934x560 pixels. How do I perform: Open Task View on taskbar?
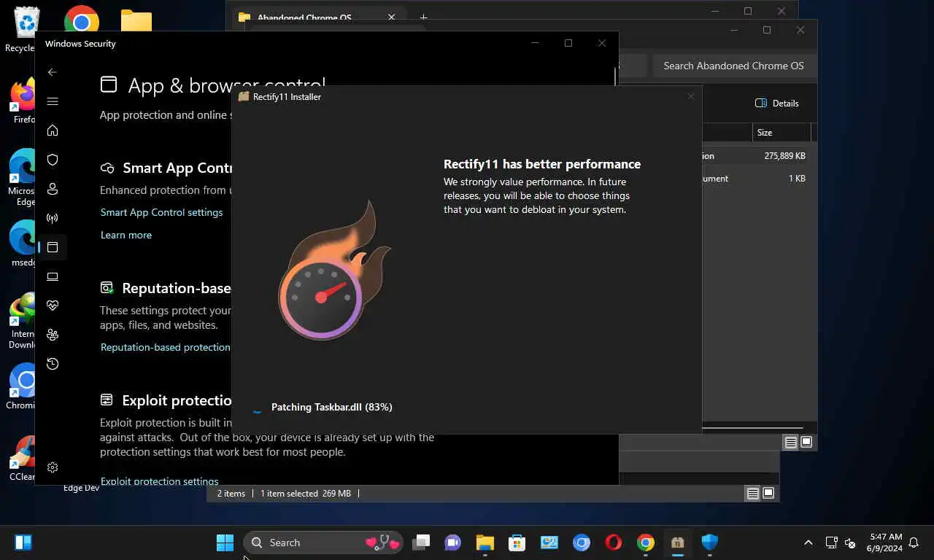pos(421,542)
